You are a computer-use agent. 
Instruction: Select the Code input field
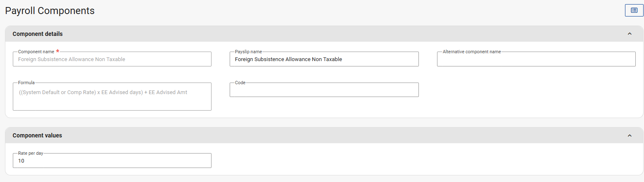tap(324, 90)
